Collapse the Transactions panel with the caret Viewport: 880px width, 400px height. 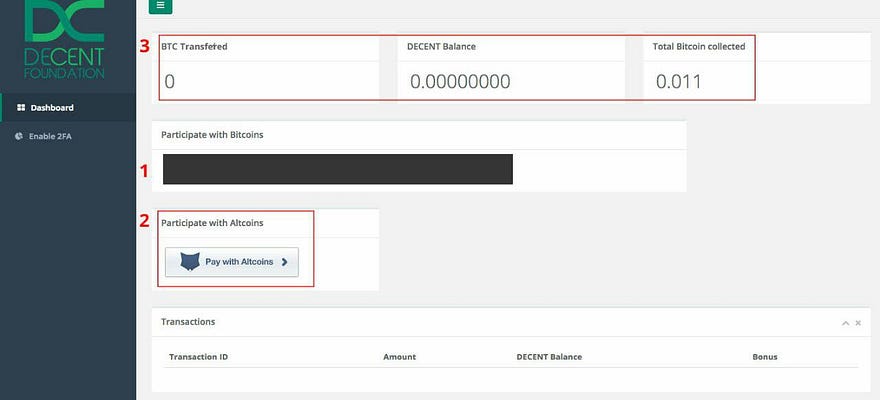845,323
